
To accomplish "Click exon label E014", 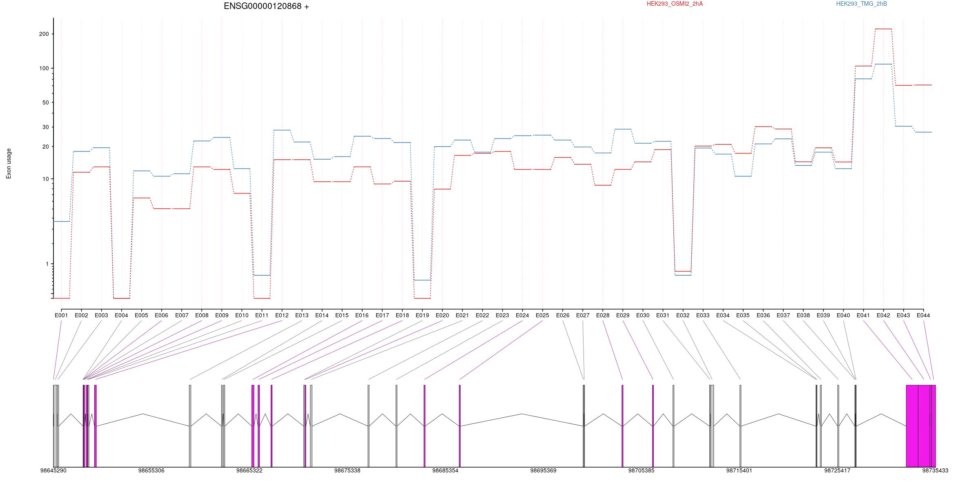I will (322, 315).
